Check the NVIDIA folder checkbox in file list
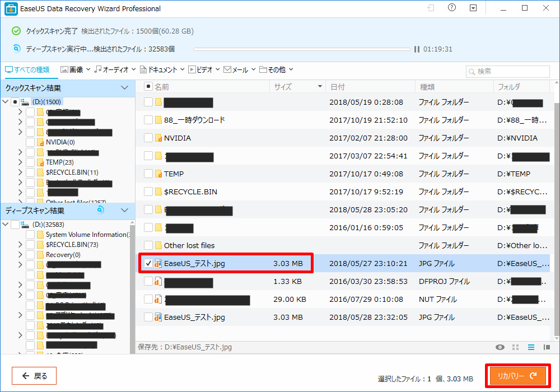The width and height of the screenshot is (560, 392). 148,138
